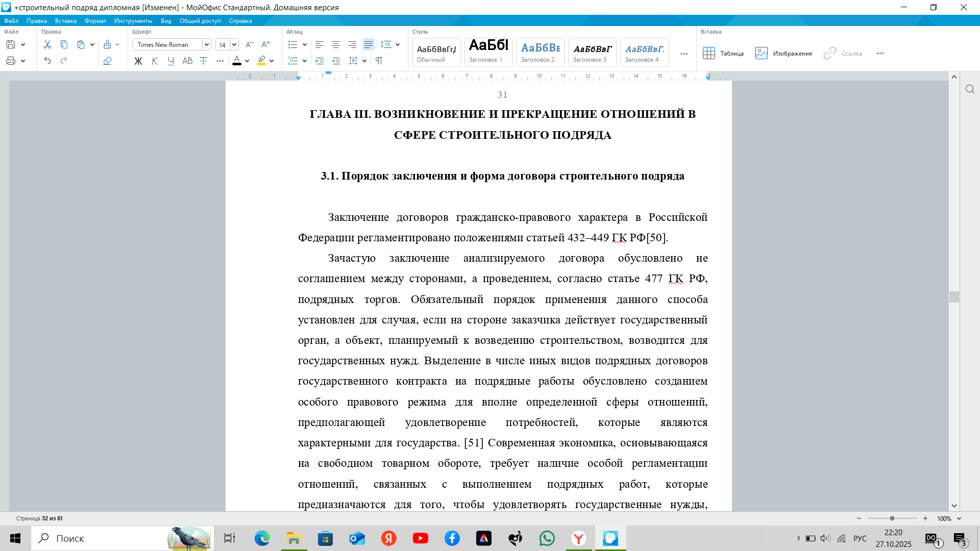
Task: Click the copy formatting brush icon
Action: pos(107,45)
